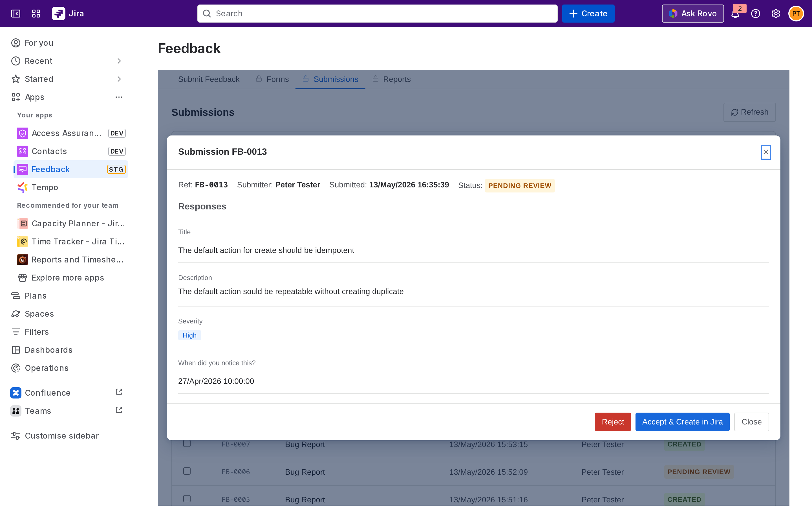812x508 pixels.
Task: Open the PT profile avatar
Action: pos(796,14)
